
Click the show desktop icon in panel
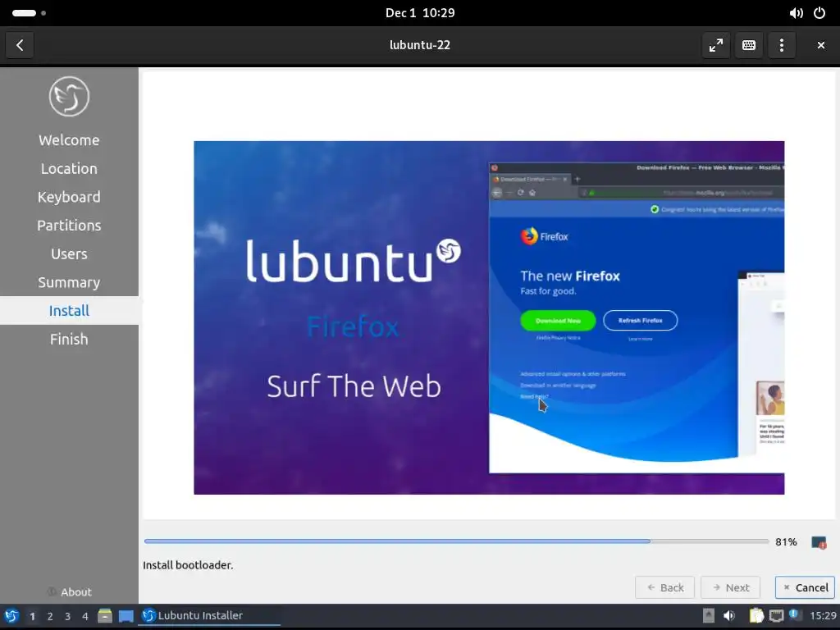[x=126, y=616]
